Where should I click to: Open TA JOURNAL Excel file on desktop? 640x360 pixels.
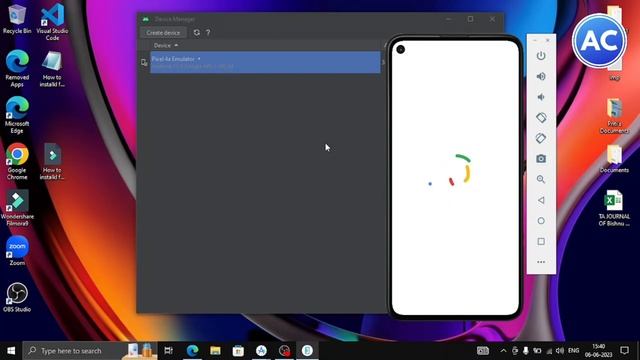coord(614,208)
